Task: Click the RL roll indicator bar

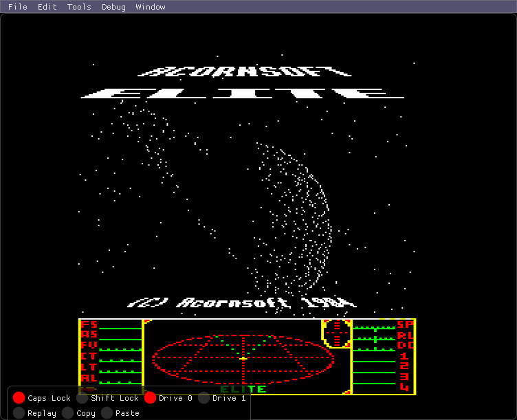Action: click(x=374, y=339)
